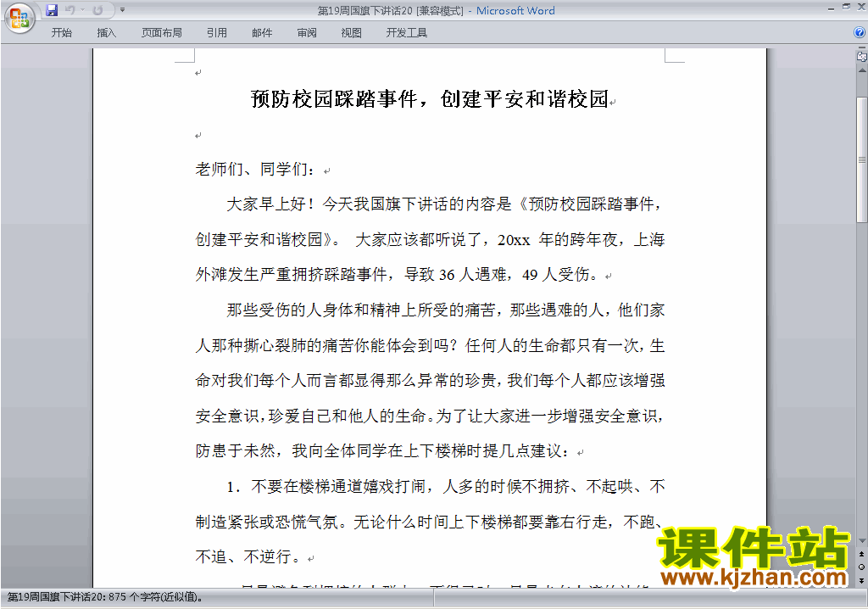868x609 pixels.
Task: Select the 引用 ribbon tab
Action: pyautogui.click(x=217, y=33)
